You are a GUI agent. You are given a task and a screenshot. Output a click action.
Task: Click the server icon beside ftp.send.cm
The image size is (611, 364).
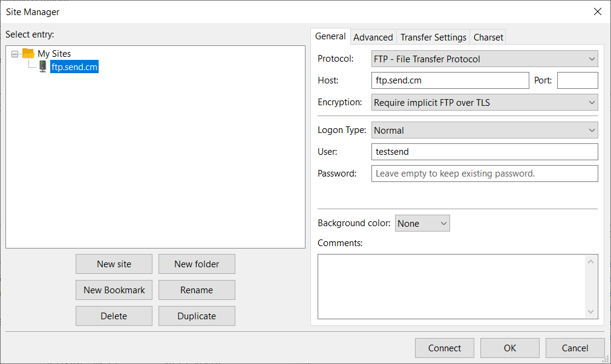(x=43, y=67)
